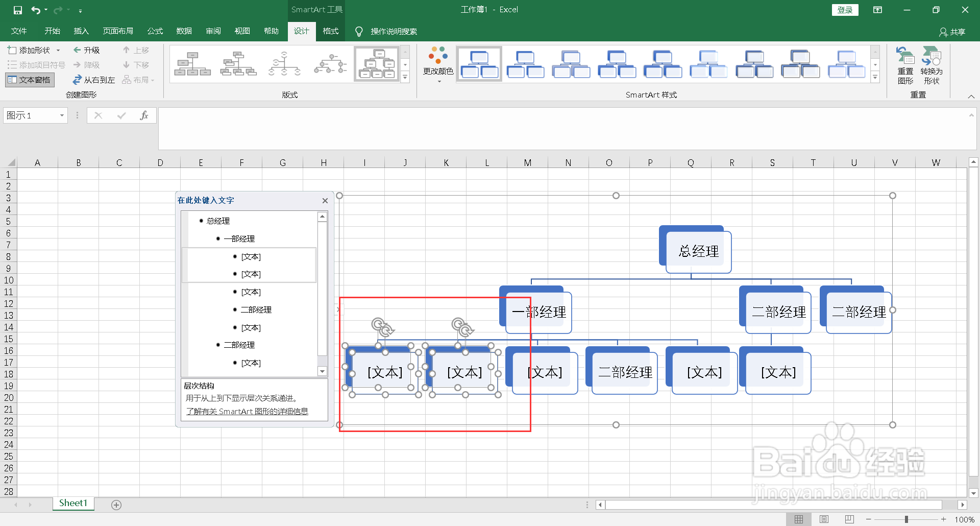980x526 pixels.
Task: Click the Save icon in quick access toolbar
Action: tap(18, 10)
